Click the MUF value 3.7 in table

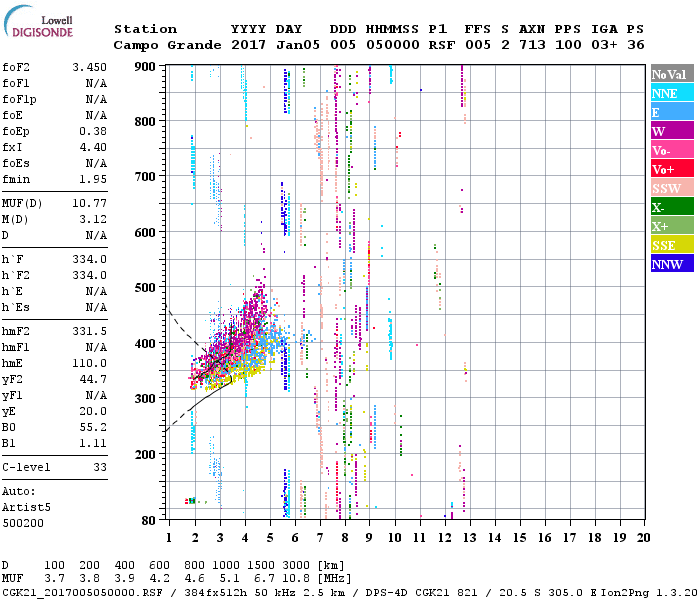coord(54,579)
